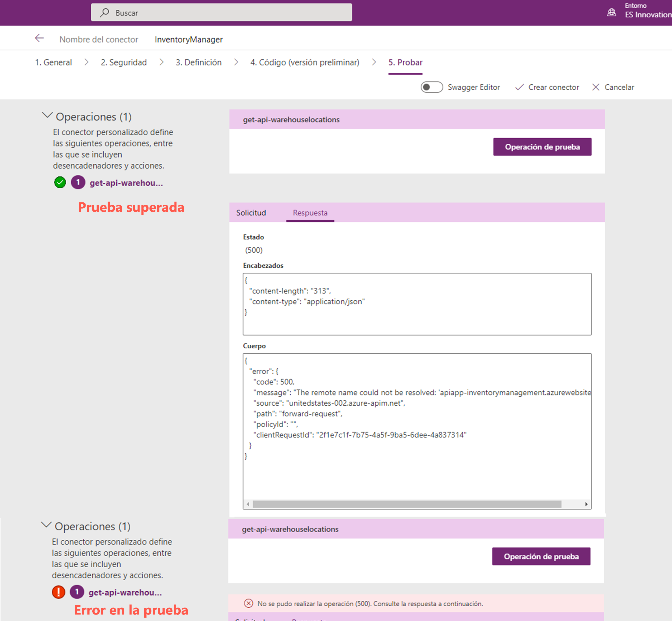Select the 5. Probar step
This screenshot has width=672, height=621.
click(x=405, y=62)
